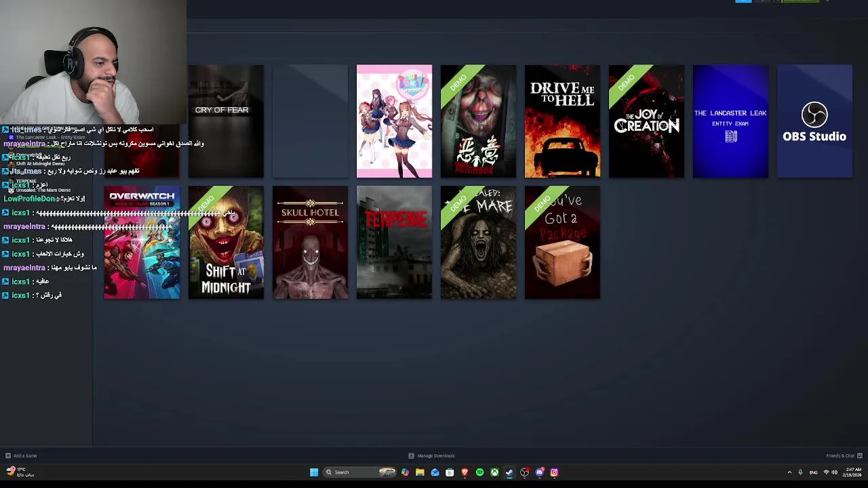Select the You've Got a Package cover
This screenshot has width=868, height=488.
(x=562, y=243)
